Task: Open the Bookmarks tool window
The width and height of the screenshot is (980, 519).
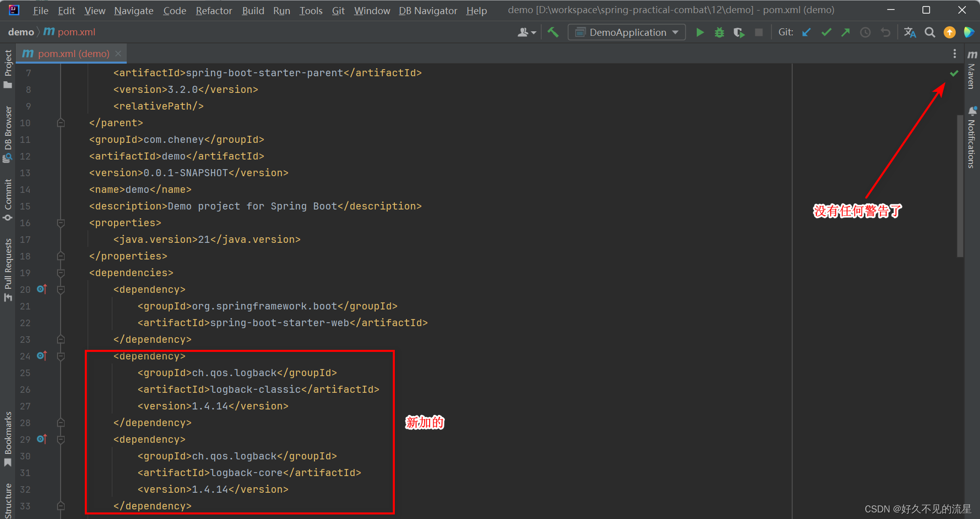Action: click(8, 439)
